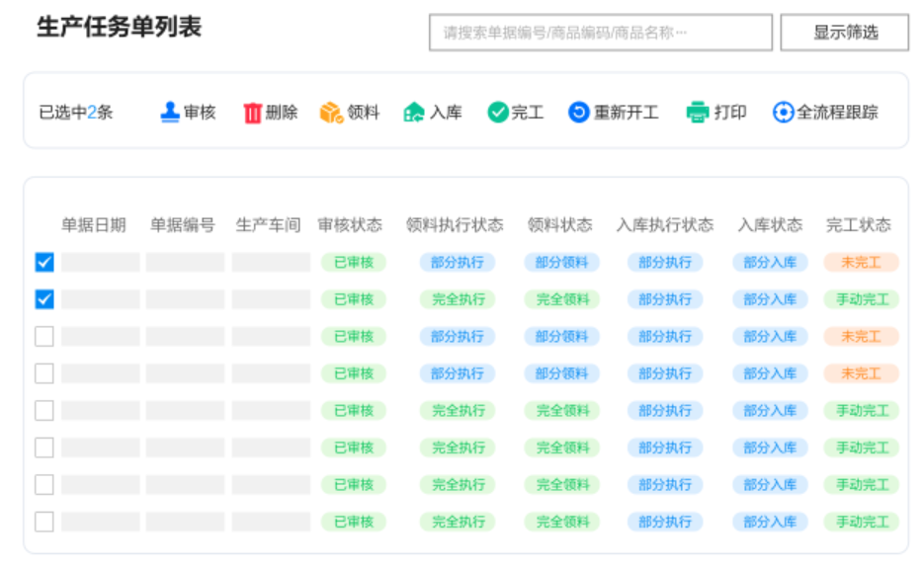Screen dimensions: 924x570
Task: Click the green 入库 warehouse icon
Action: point(414,112)
